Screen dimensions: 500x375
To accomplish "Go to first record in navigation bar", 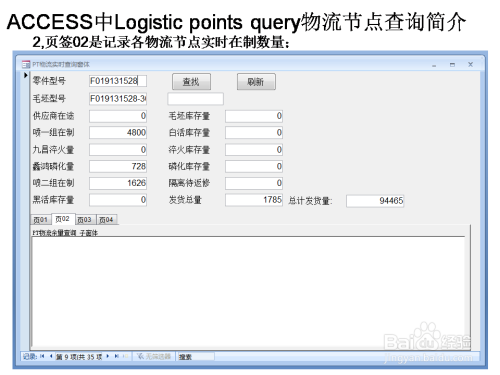I will (x=42, y=356).
